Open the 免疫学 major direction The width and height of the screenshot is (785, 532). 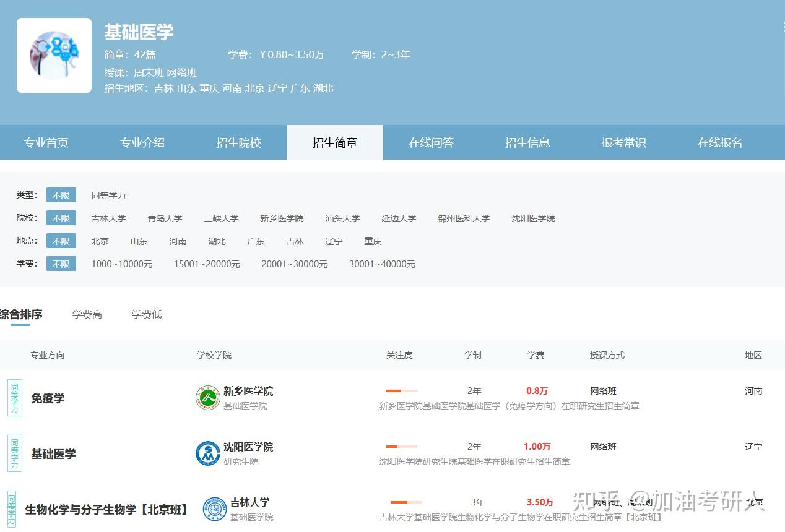tap(48, 398)
